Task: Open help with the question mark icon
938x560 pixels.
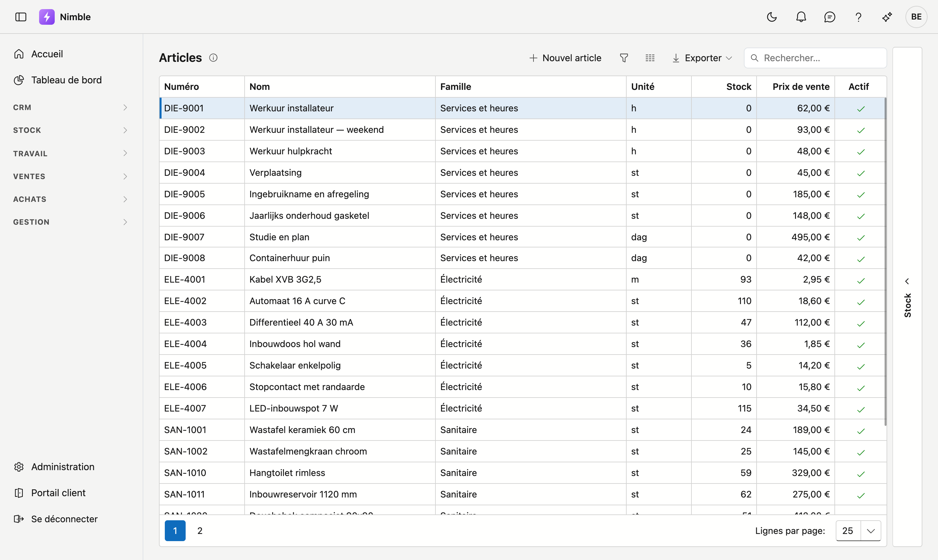Action: pyautogui.click(x=858, y=17)
